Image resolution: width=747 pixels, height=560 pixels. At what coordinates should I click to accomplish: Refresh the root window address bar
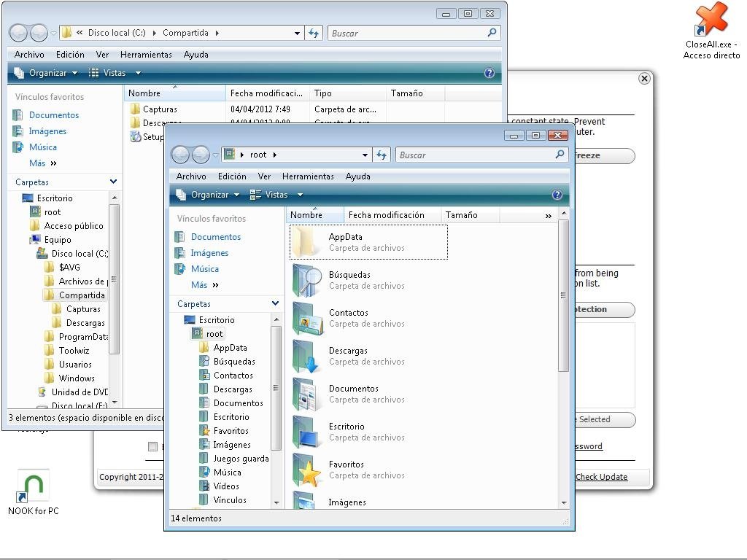tap(381, 155)
